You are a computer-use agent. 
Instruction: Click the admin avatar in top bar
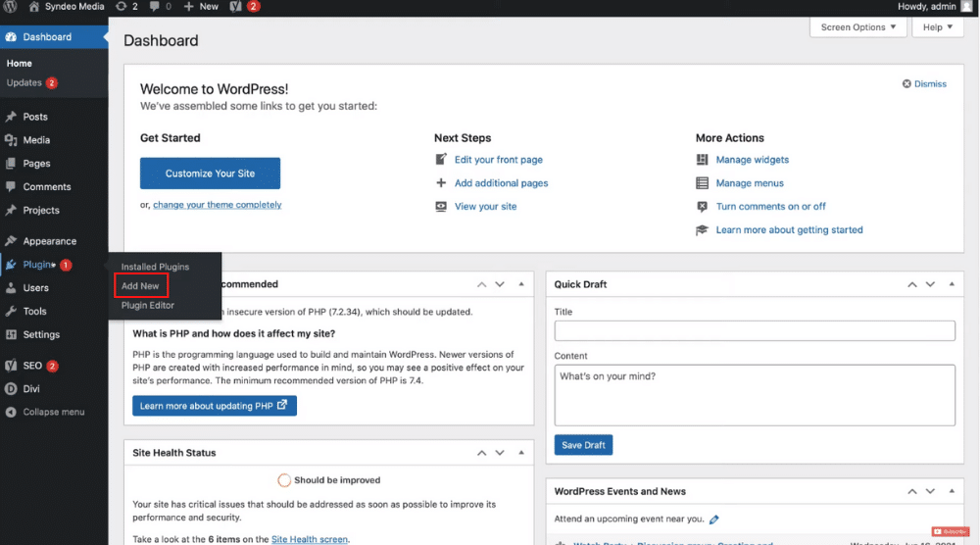(x=966, y=6)
